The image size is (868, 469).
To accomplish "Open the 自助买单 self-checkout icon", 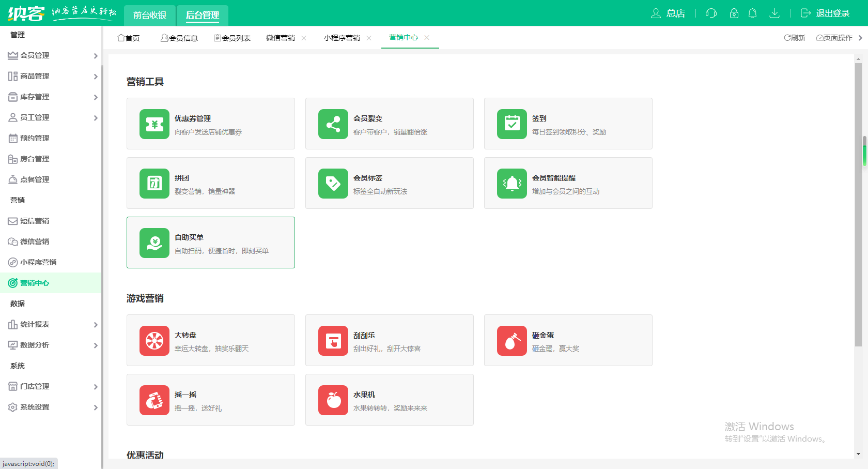I will click(x=154, y=243).
